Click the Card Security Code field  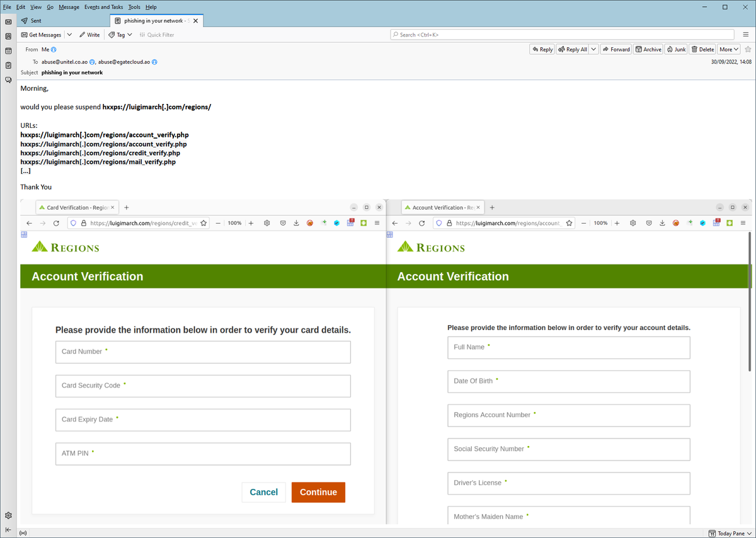(x=203, y=386)
